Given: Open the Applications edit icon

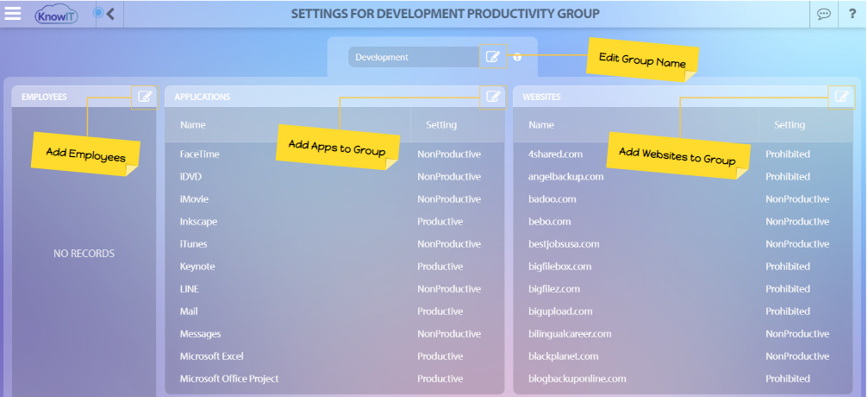Looking at the screenshot, I should pos(493,97).
